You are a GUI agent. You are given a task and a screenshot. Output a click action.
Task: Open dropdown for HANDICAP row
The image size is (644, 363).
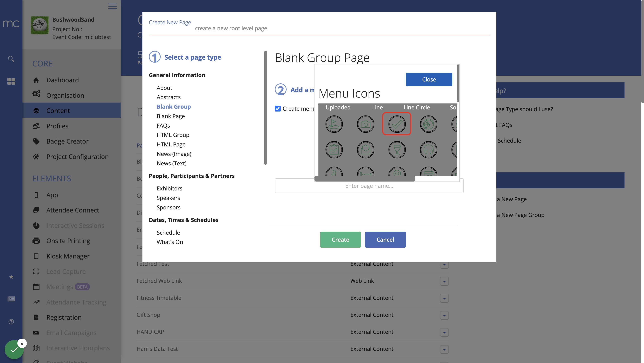(x=444, y=332)
